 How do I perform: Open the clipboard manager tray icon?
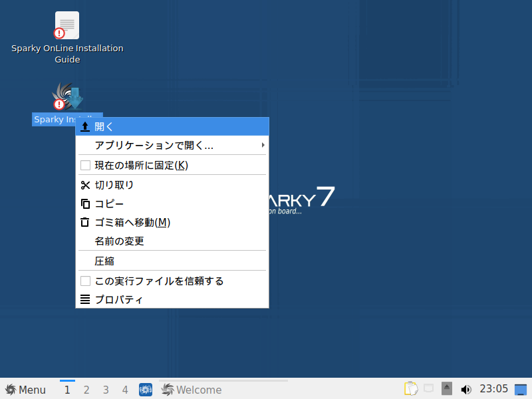click(411, 389)
